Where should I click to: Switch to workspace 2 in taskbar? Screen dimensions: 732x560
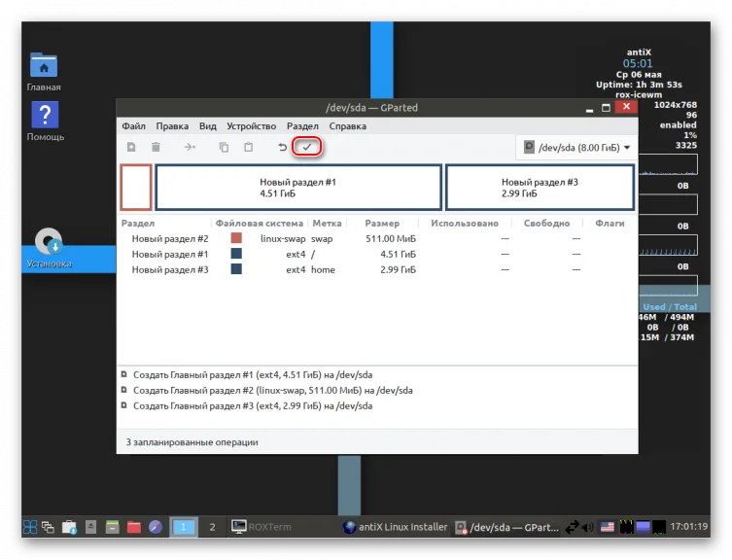(x=213, y=527)
